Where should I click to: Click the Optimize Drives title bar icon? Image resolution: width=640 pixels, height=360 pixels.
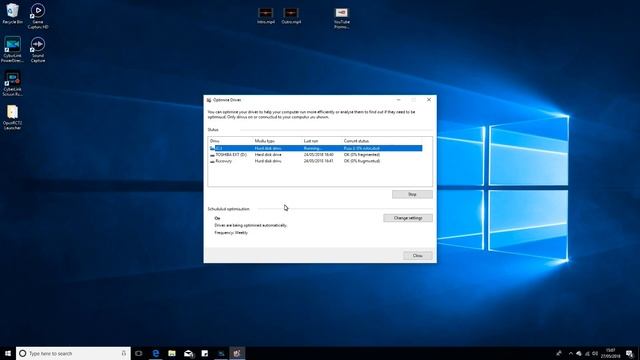click(x=209, y=100)
